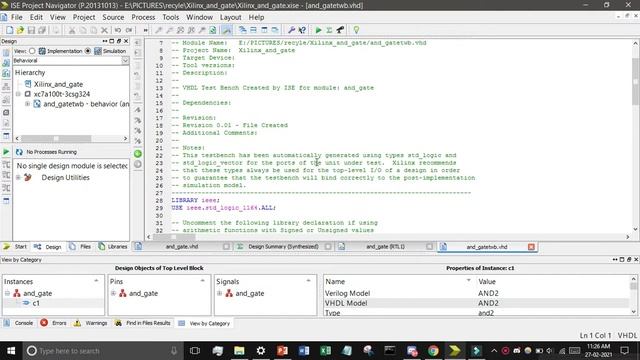Select the Simulation view radio button
This screenshot has height=360, width=640.
[x=88, y=51]
